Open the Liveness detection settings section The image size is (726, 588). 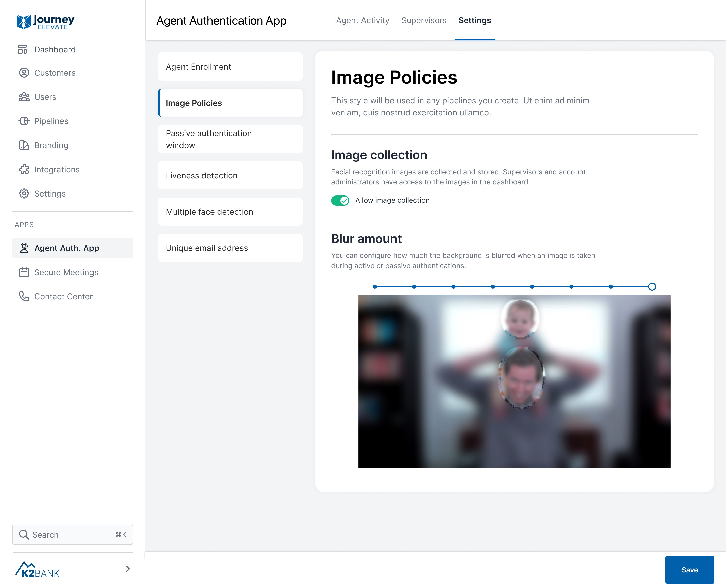click(230, 175)
